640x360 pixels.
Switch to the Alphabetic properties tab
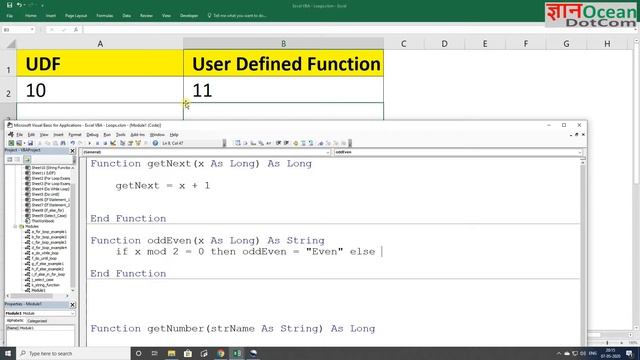point(15,321)
